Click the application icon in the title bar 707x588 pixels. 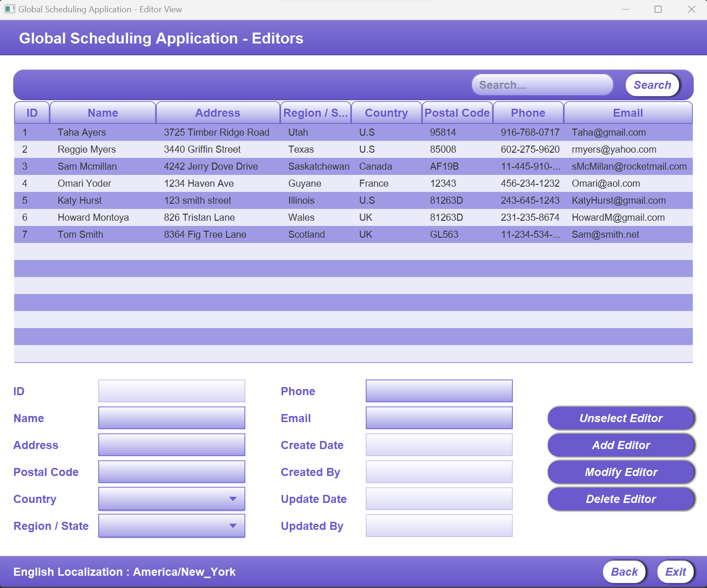9,9
